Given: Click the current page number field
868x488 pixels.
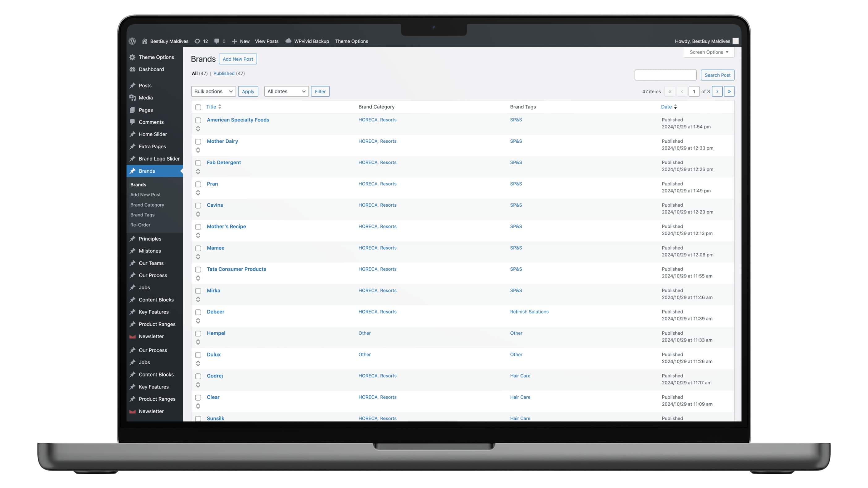Looking at the screenshot, I should [x=694, y=92].
